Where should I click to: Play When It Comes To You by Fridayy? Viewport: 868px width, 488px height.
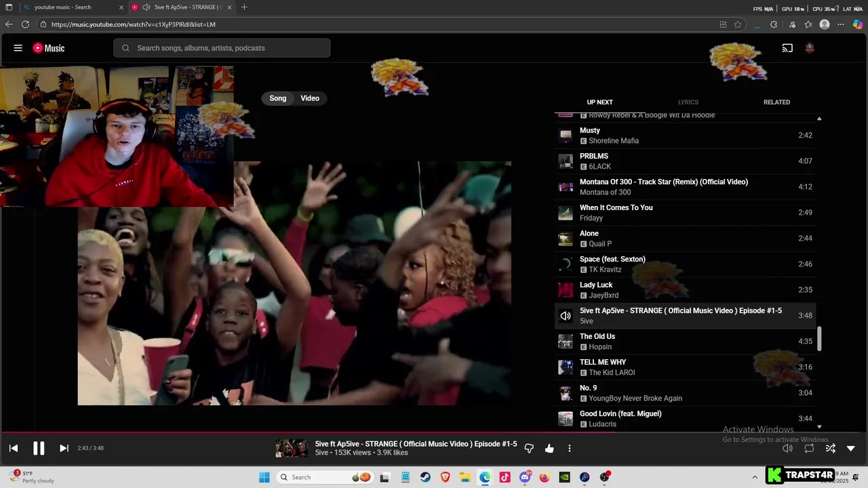685,213
